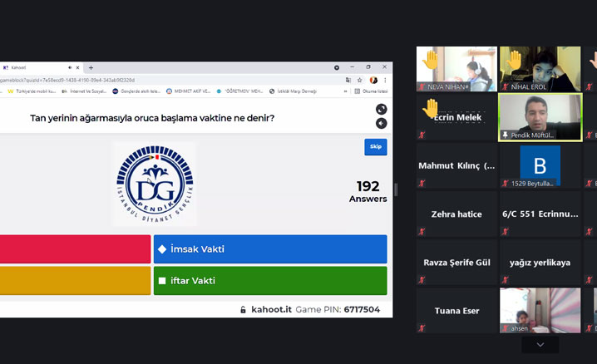Click the round icon below the fullscreen button
597x364 pixels.
point(381,124)
